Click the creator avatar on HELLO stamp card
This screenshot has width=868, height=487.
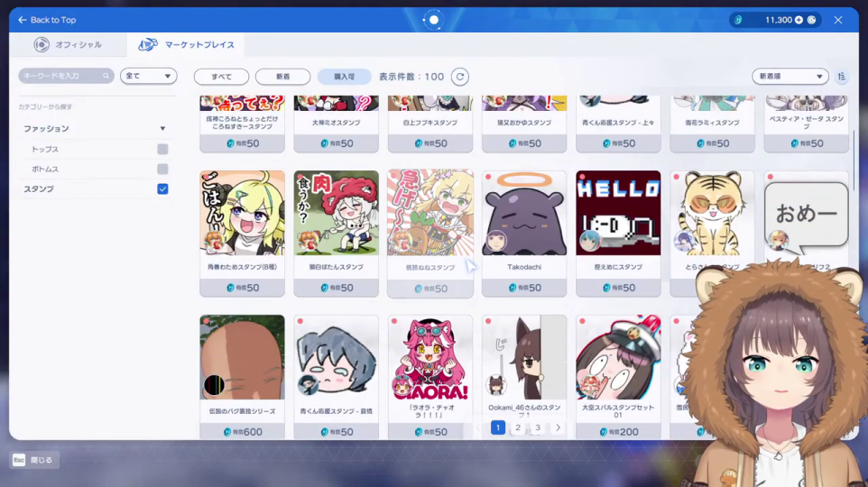click(589, 240)
